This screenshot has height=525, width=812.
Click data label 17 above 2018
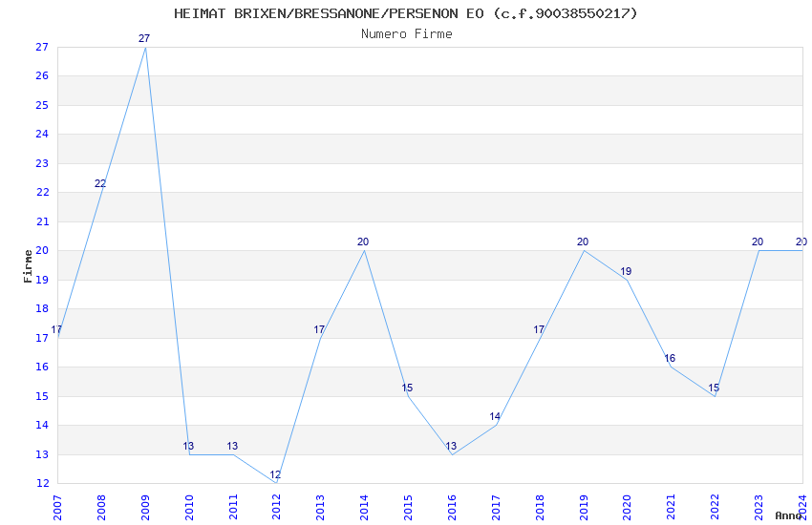[x=539, y=330]
